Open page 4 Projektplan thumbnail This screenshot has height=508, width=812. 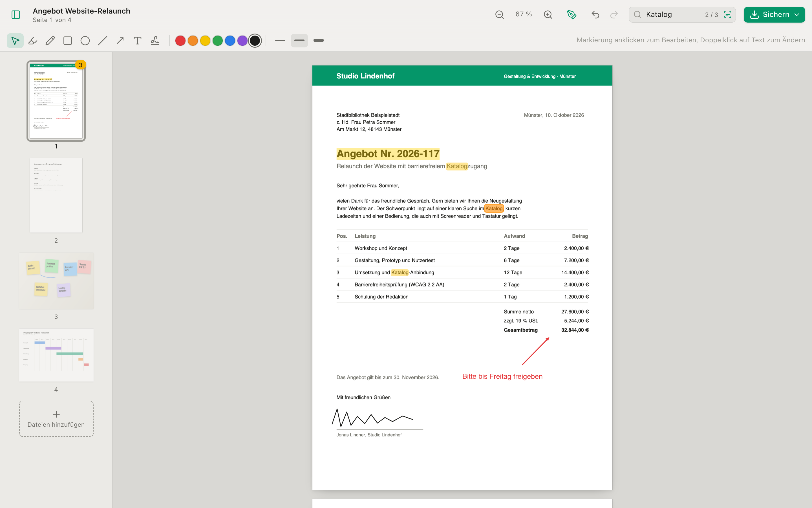(56, 355)
